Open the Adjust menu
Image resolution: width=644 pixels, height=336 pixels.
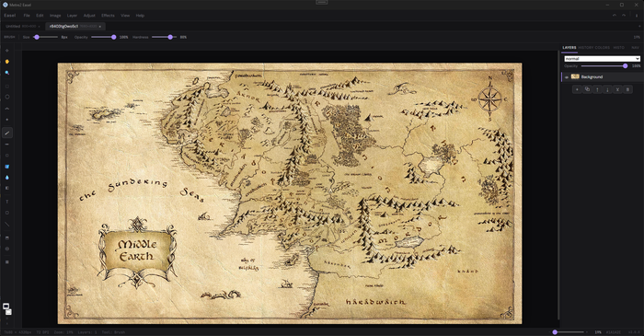[x=89, y=16]
